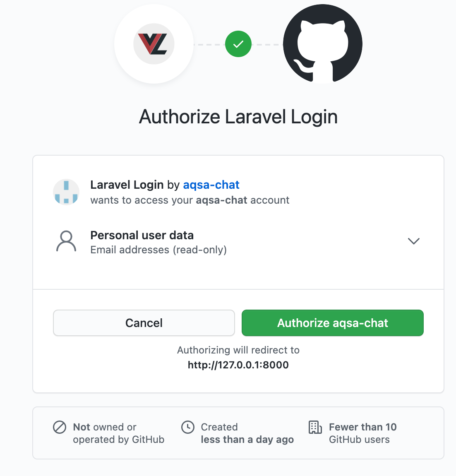456x476 pixels.
Task: Click the Cancel button
Action: pos(144,323)
